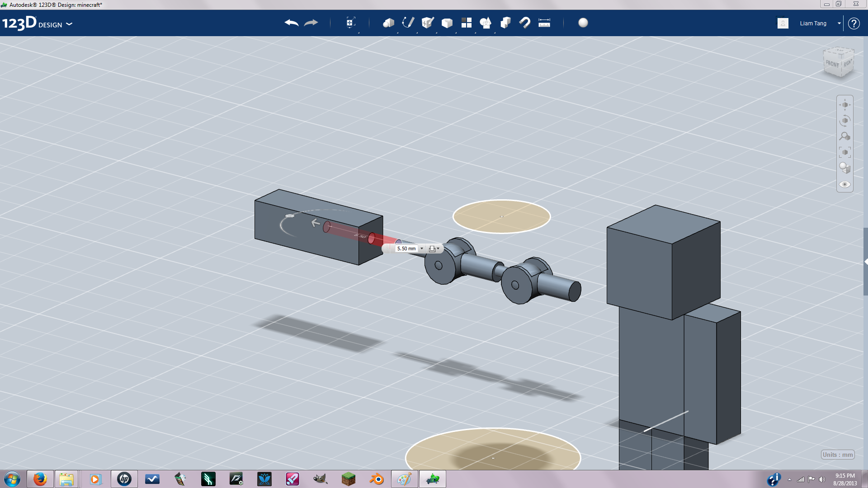Image resolution: width=868 pixels, height=488 pixels.
Task: Select the Measure ruler tool
Action: tap(544, 23)
